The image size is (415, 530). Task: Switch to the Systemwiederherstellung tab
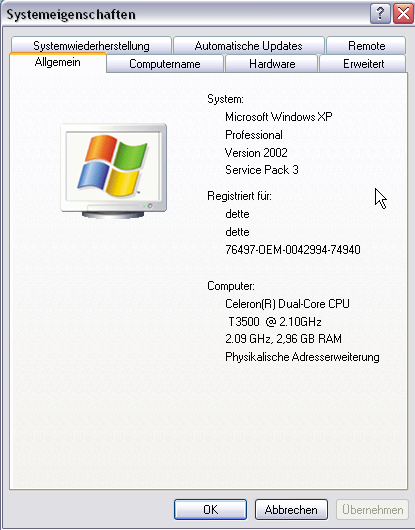click(x=91, y=46)
